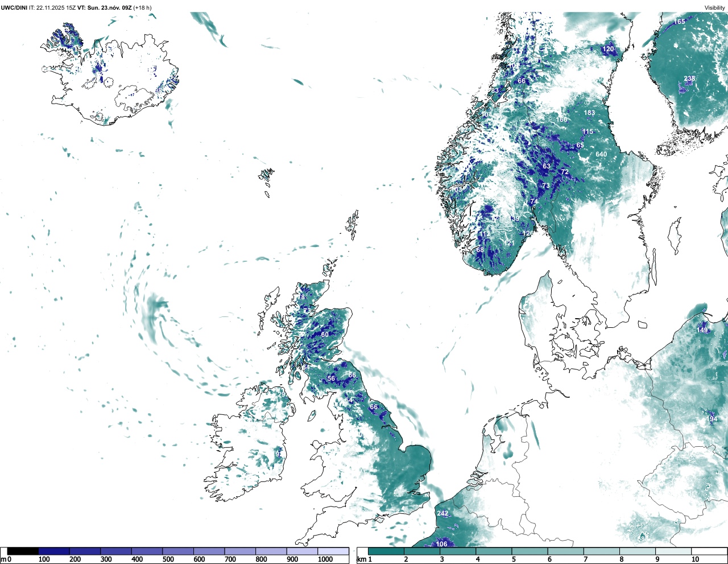Click the '160' value over central Sweden
The image size is (728, 564).
coord(562,120)
